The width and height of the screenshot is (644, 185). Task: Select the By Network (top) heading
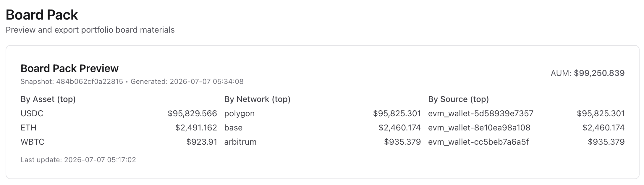(257, 99)
